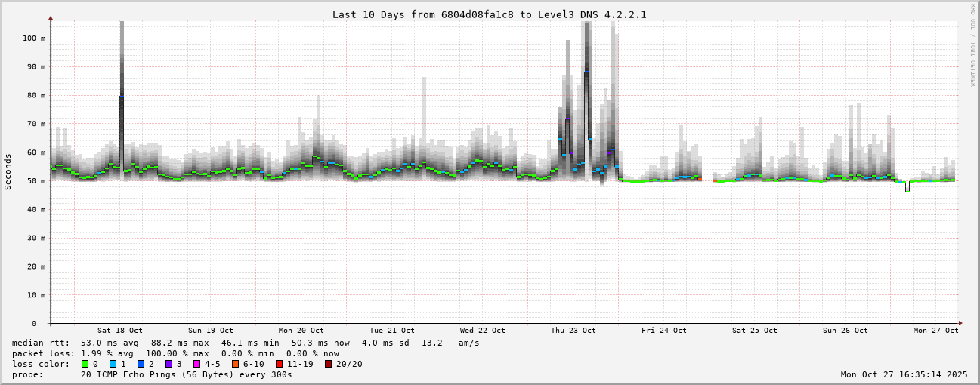Click the green loss color swatch for 0
The image size is (980, 385).
pos(85,364)
